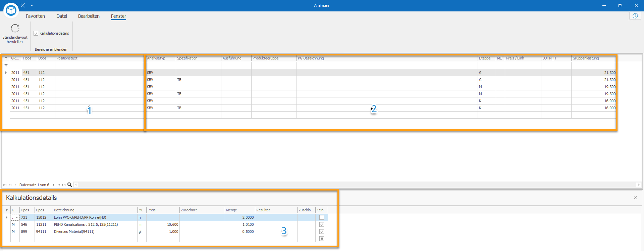Click the Menge column header
Viewport: 644px width, 251px height.
click(x=240, y=210)
